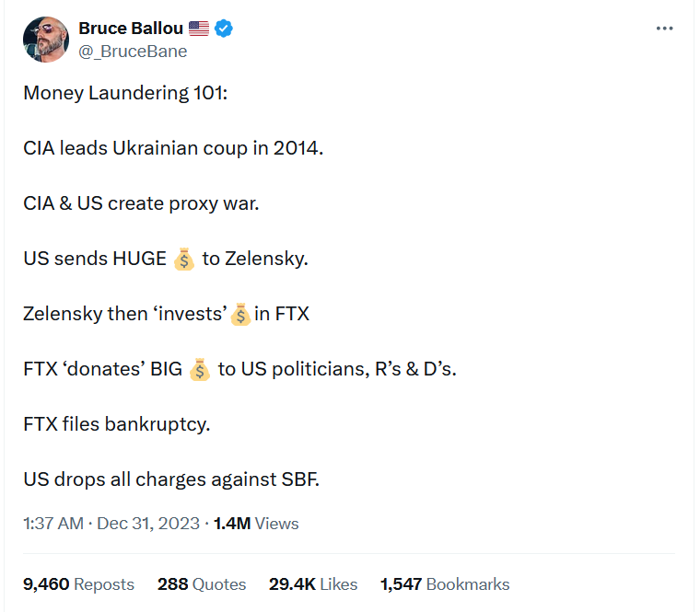
Task: Click the 1,547 Bookmarks count
Action: click(445, 584)
